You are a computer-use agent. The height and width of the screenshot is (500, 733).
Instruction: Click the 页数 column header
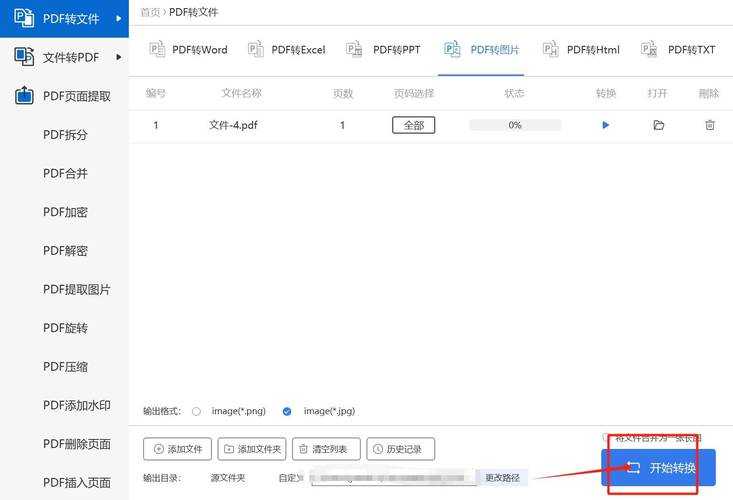tap(343, 93)
